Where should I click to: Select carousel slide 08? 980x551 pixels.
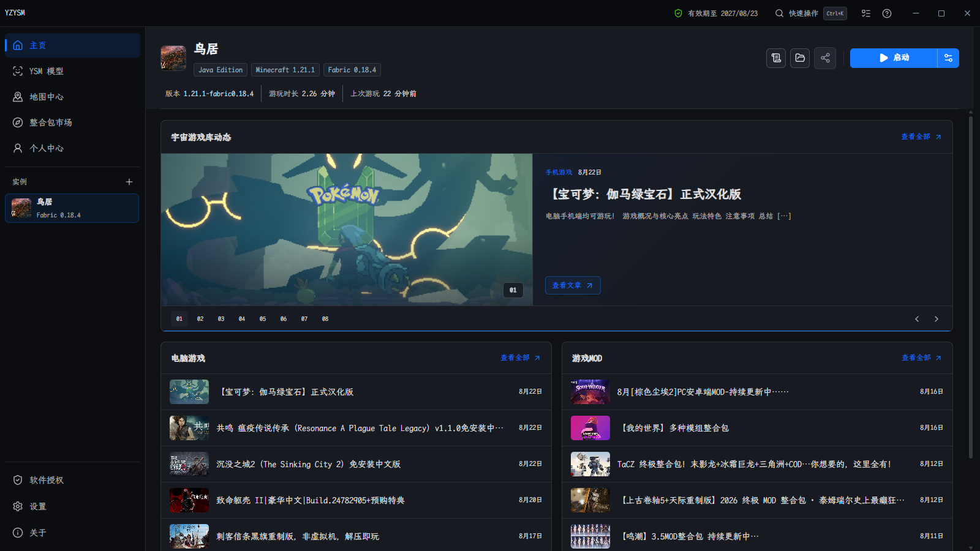325,319
